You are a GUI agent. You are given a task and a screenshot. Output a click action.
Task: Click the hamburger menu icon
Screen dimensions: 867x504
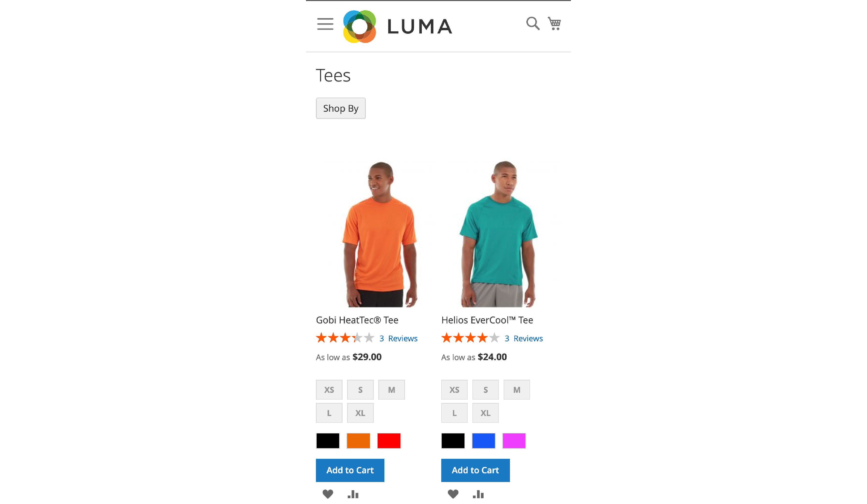(x=325, y=23)
